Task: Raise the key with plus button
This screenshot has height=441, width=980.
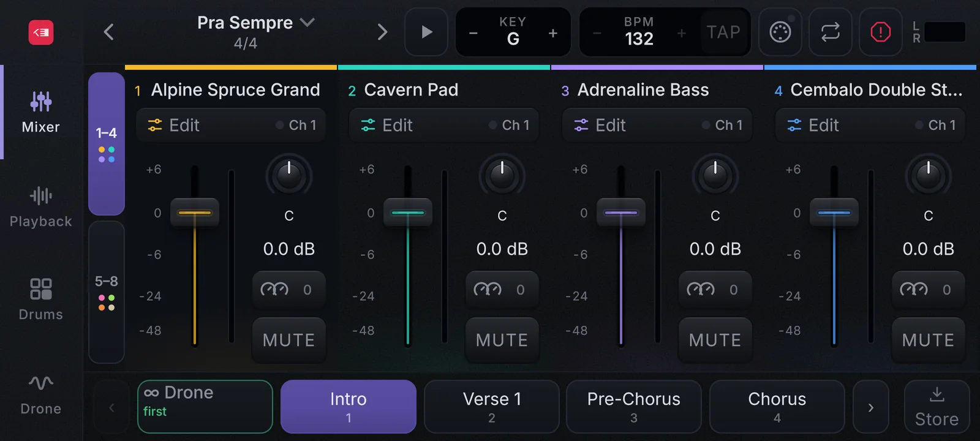Action: [553, 32]
